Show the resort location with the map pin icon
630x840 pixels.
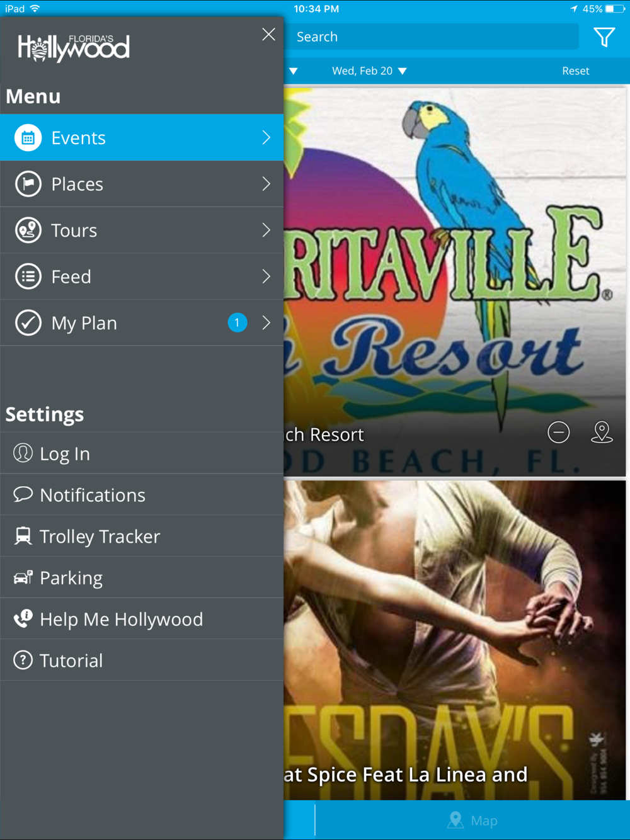(x=602, y=433)
